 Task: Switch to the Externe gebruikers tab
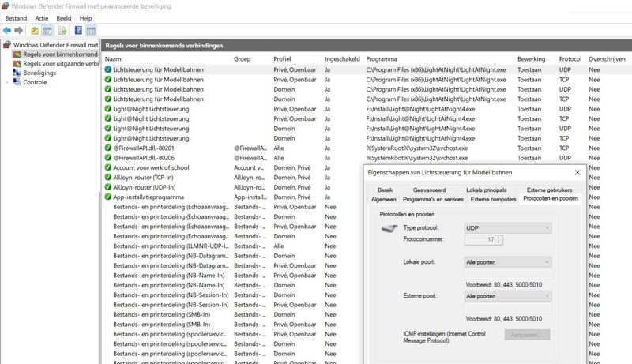pos(549,190)
